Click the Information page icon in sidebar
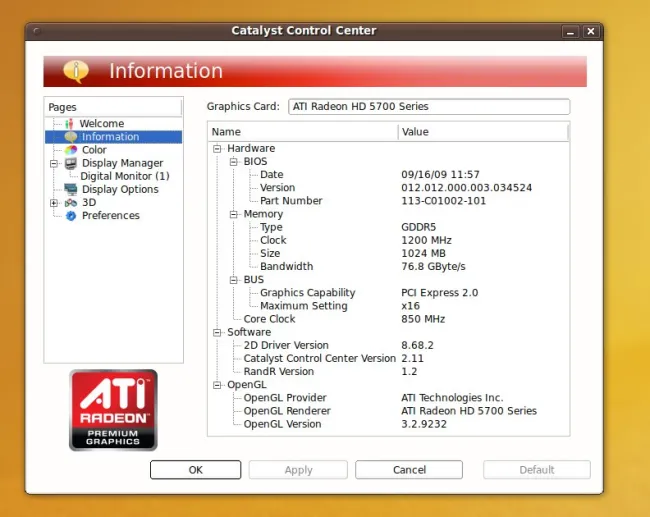 70,137
